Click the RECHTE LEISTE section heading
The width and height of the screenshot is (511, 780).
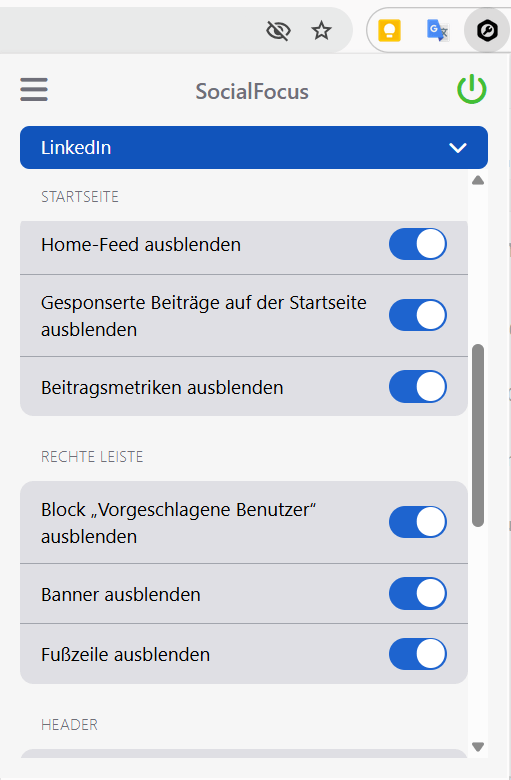(92, 457)
